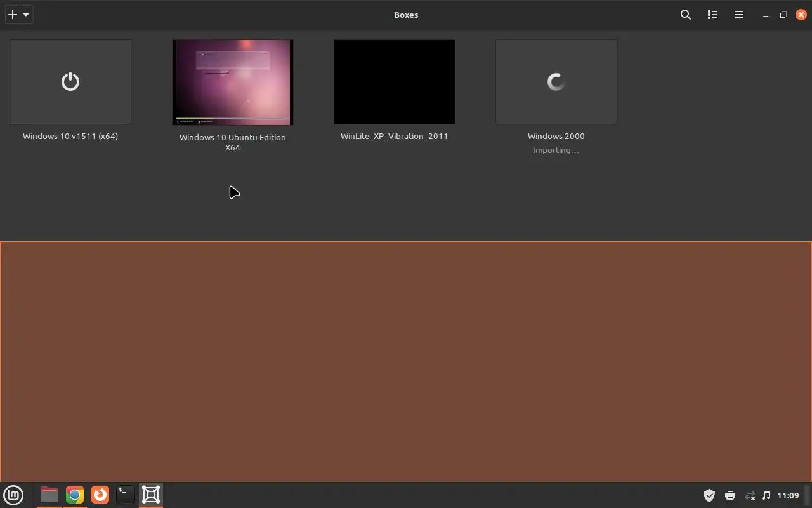
Task: Click the Boxes app taskbar icon
Action: [x=151, y=495]
